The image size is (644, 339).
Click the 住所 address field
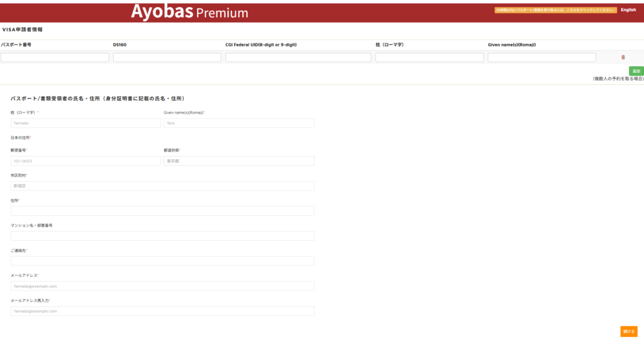162,211
